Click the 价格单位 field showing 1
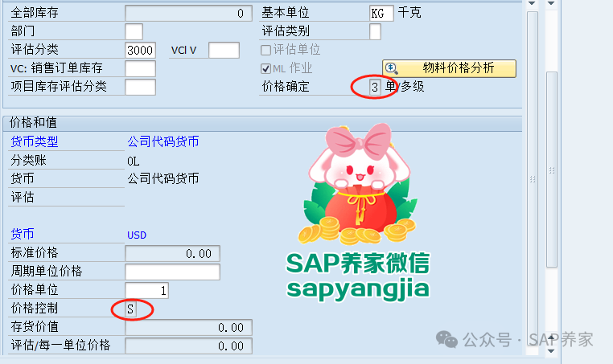The width and height of the screenshot is (613, 364). [146, 290]
